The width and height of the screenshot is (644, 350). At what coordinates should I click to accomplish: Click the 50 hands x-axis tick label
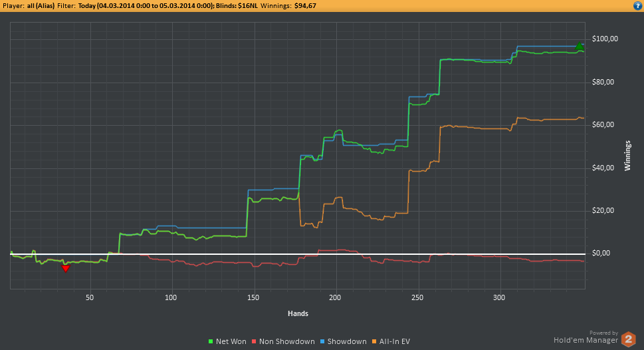pyautogui.click(x=90, y=297)
